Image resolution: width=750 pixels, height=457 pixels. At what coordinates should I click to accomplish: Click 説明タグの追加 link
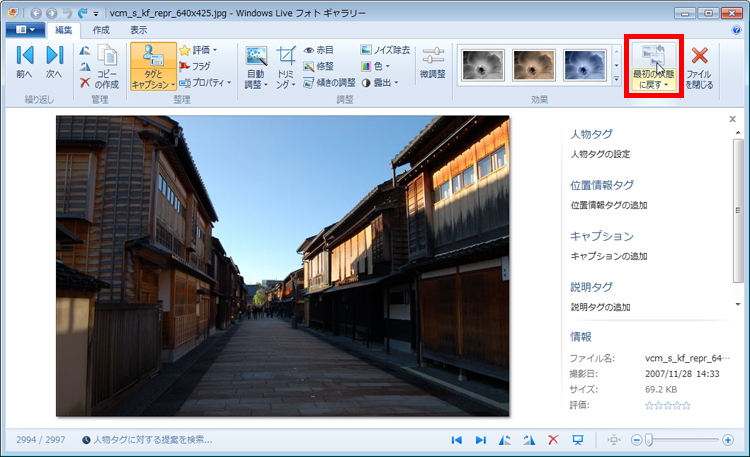coord(600,307)
